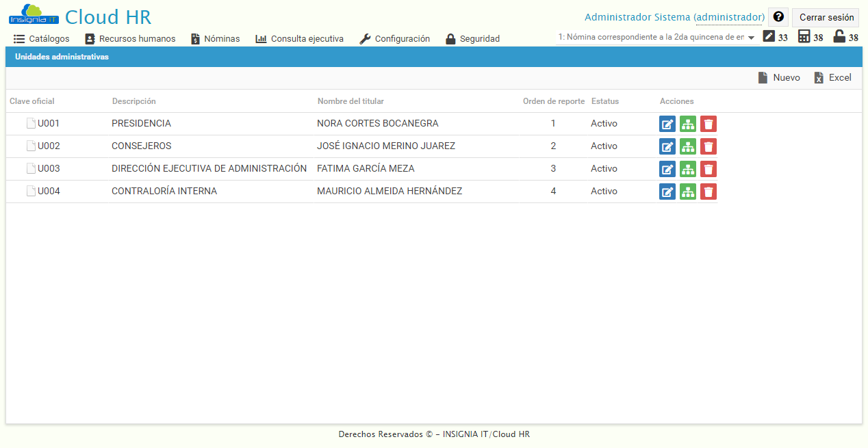Screen dimensions: 868x448
Task: Delete CONTRALORÍA INTERNA with the red trash icon
Action: coord(708,192)
